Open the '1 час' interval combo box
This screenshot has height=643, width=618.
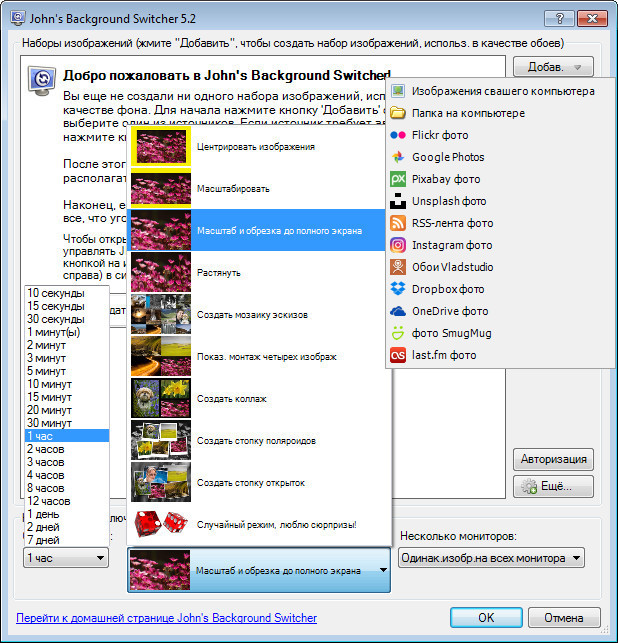(x=66, y=558)
